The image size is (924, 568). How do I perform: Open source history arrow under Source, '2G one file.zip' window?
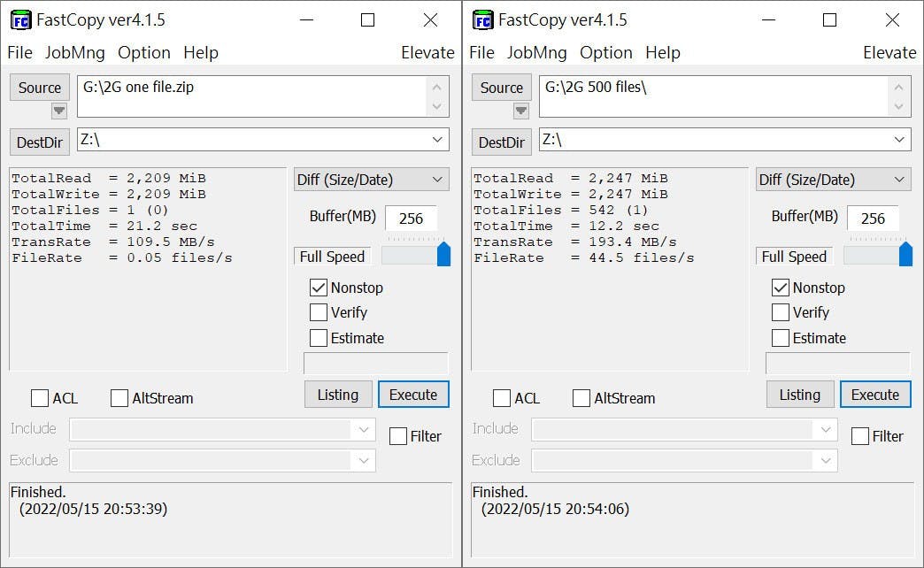[x=59, y=111]
